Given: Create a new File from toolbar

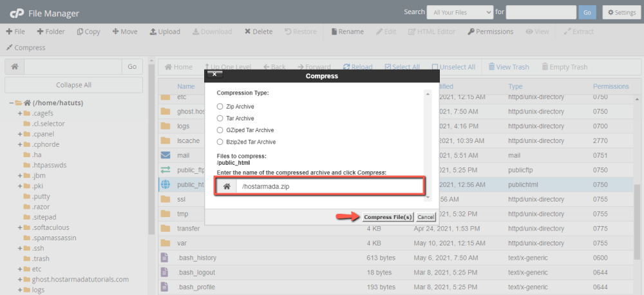Looking at the screenshot, I should point(15,32).
